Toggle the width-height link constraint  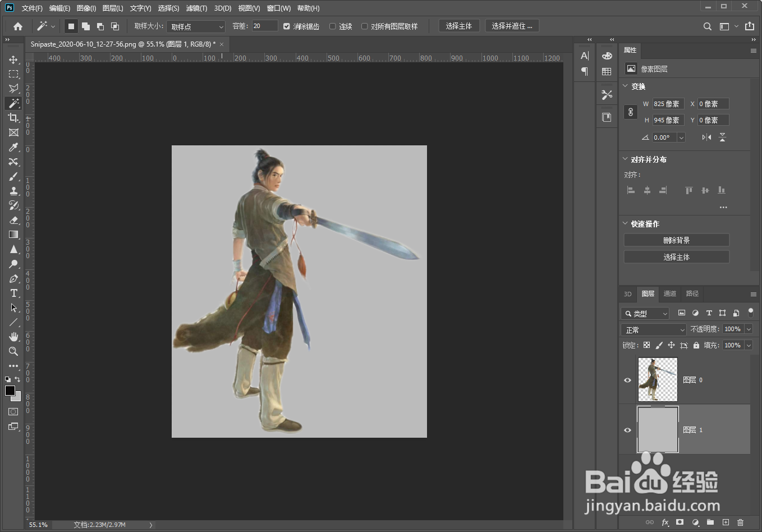tap(631, 112)
